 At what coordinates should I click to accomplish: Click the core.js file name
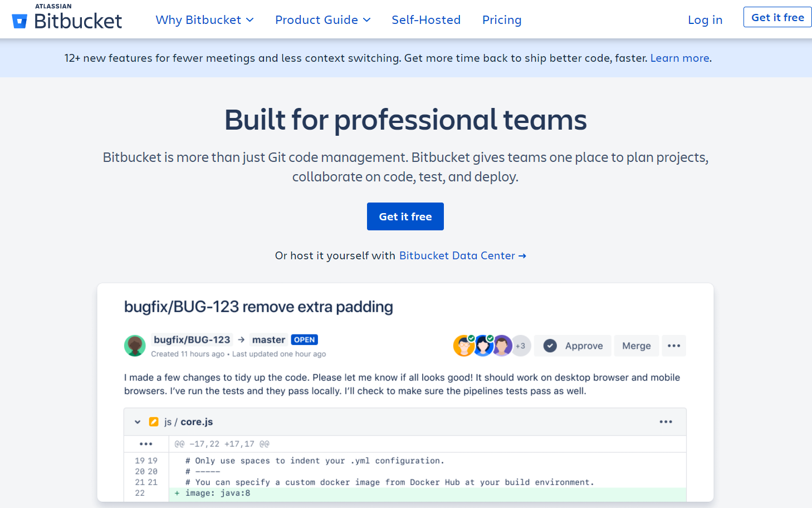click(x=197, y=422)
